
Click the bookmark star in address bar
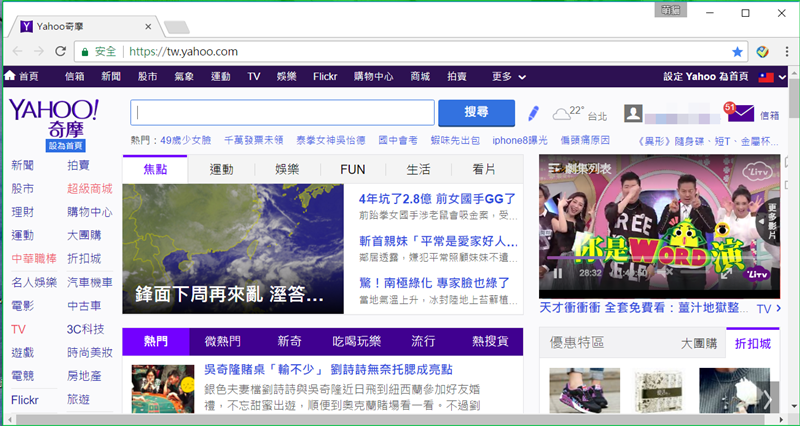[x=737, y=52]
